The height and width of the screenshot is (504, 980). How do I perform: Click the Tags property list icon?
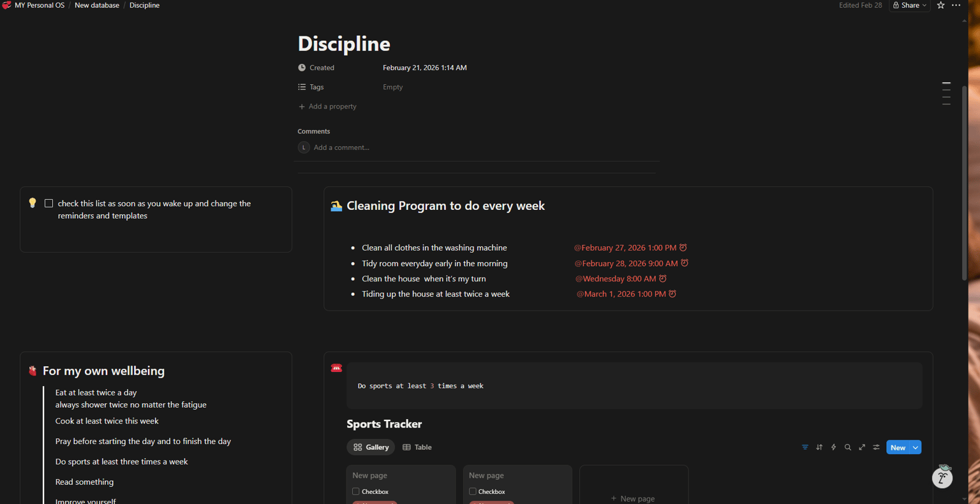302,87
